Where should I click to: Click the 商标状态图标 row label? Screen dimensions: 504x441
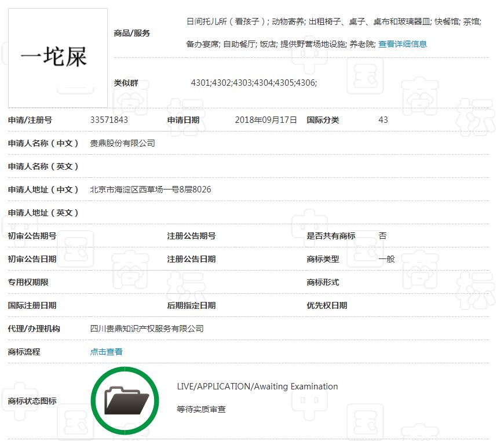pos(32,401)
